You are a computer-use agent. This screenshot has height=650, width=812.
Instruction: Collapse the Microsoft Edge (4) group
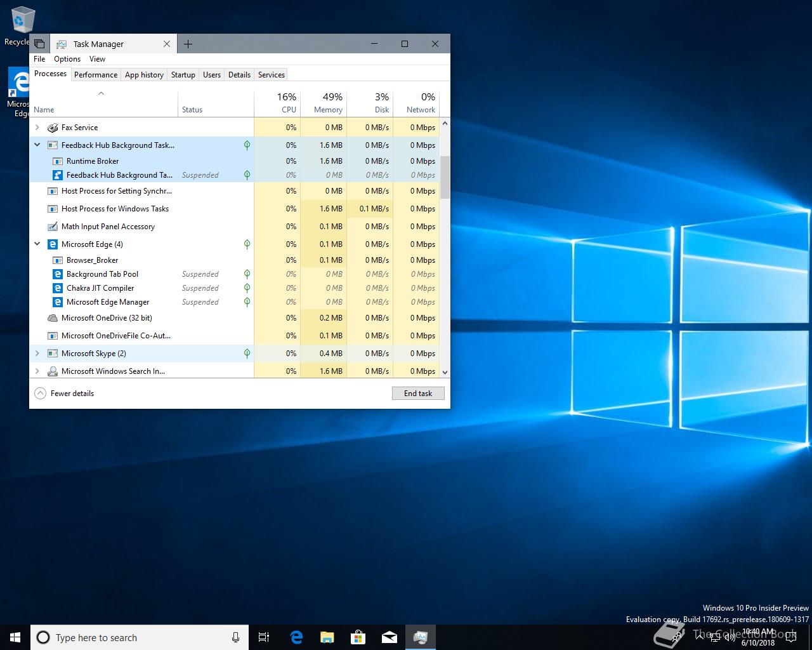pos(37,244)
